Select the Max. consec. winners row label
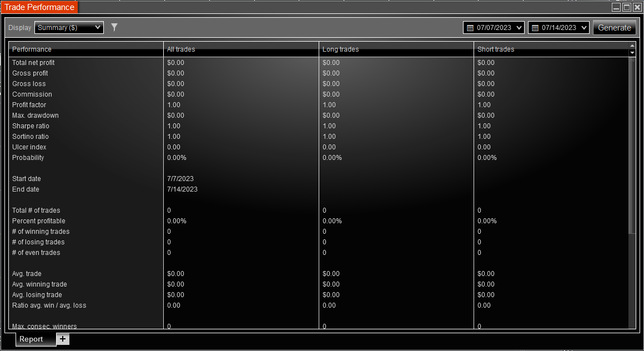The image size is (644, 351). click(x=44, y=327)
